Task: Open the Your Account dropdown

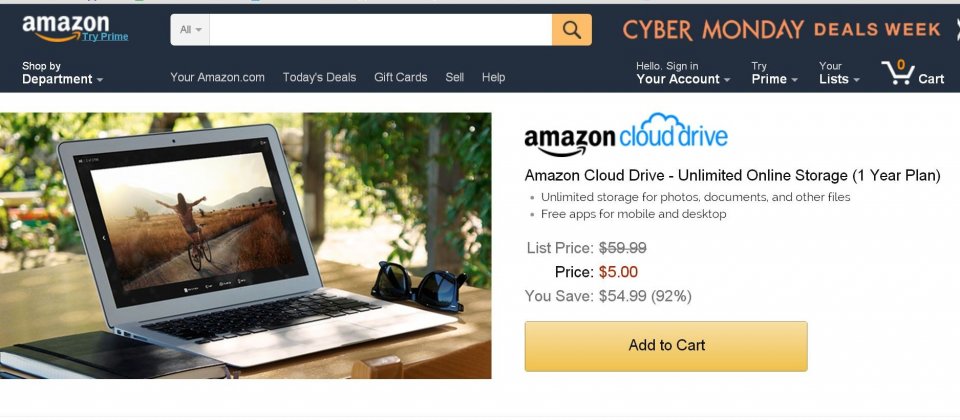Action: 683,73
